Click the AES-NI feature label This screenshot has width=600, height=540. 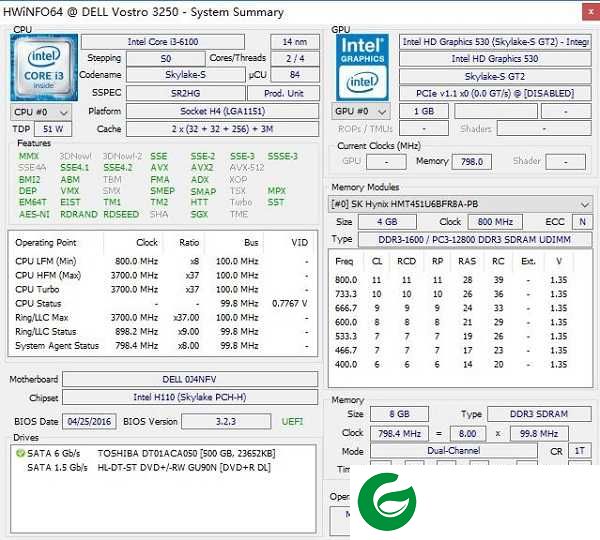click(34, 214)
